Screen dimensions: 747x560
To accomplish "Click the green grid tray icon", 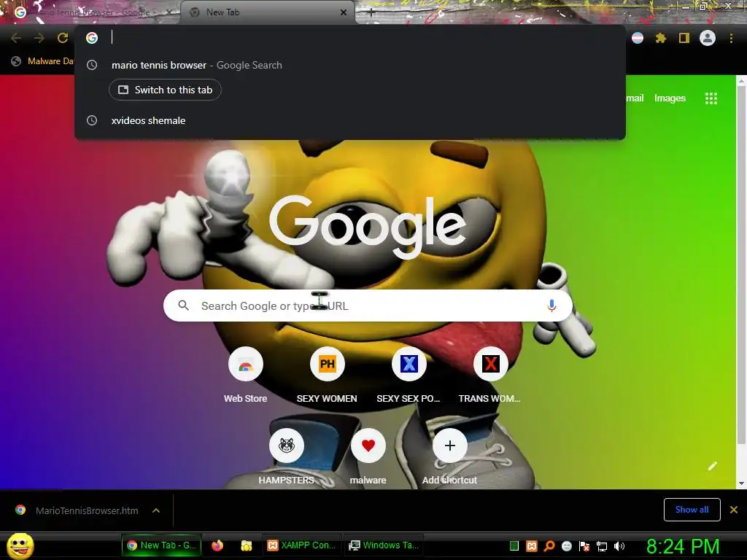I will coord(514,546).
